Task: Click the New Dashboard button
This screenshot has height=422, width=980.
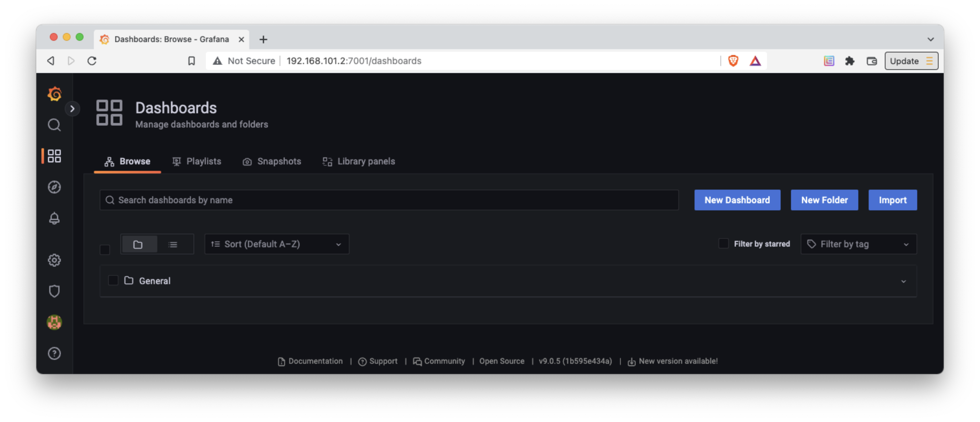Action: point(737,200)
